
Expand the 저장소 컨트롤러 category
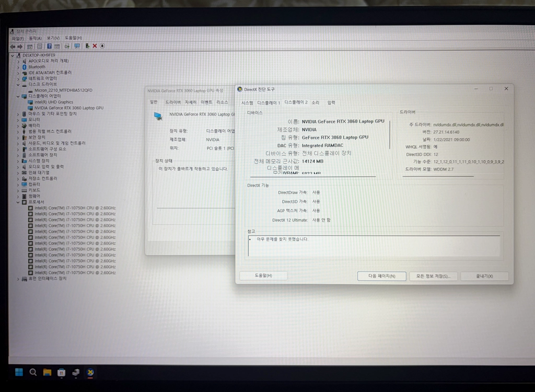click(x=18, y=179)
